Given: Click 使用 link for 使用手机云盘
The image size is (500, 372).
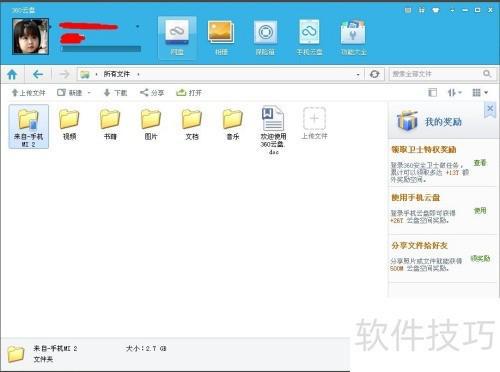Looking at the screenshot, I should point(480,211).
